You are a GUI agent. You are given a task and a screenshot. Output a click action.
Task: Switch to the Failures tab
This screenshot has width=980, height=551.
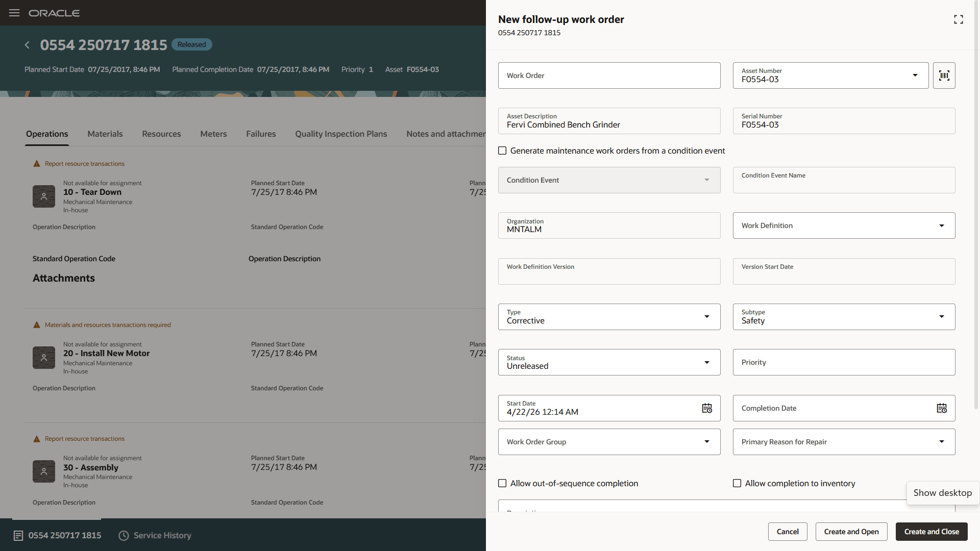tap(261, 134)
